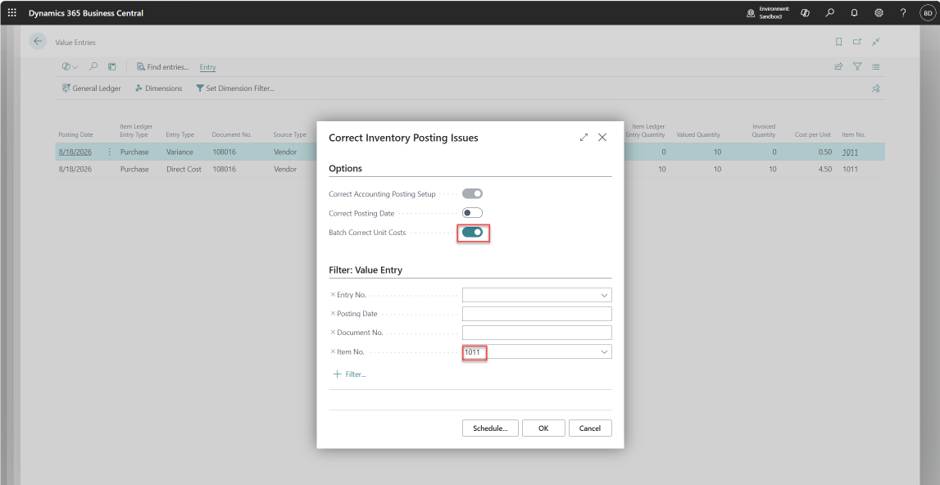Open Find entries... action
Image resolution: width=940 pixels, height=485 pixels.
click(162, 67)
